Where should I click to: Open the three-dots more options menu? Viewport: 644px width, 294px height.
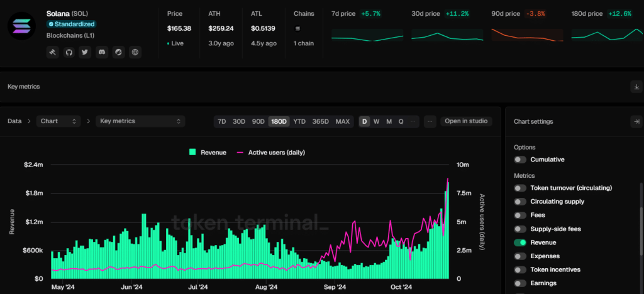click(430, 121)
